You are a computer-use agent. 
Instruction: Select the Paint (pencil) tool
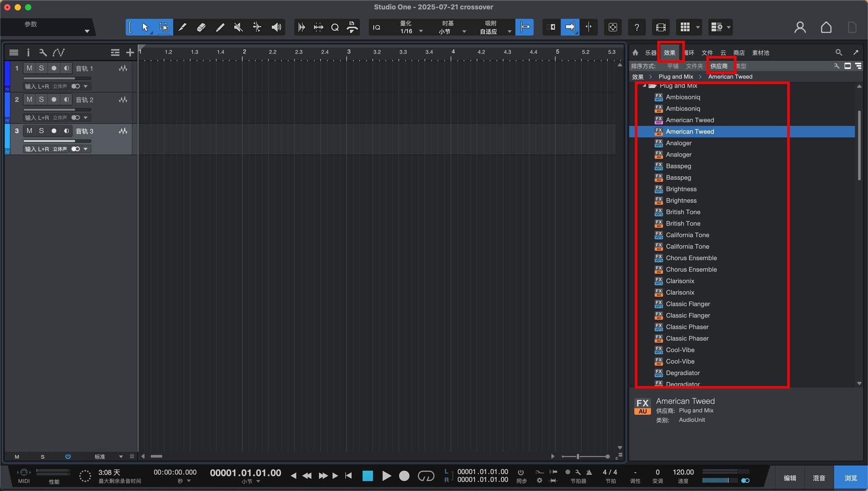point(220,27)
